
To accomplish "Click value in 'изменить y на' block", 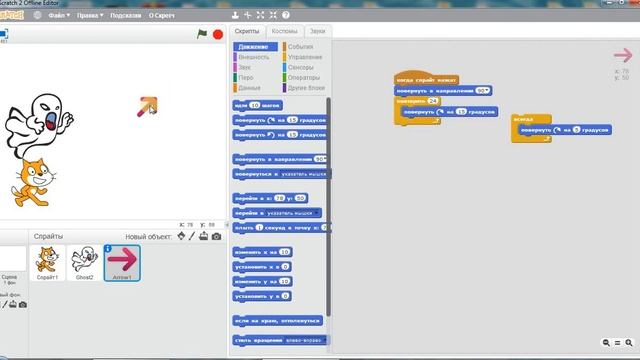I will click(284, 282).
